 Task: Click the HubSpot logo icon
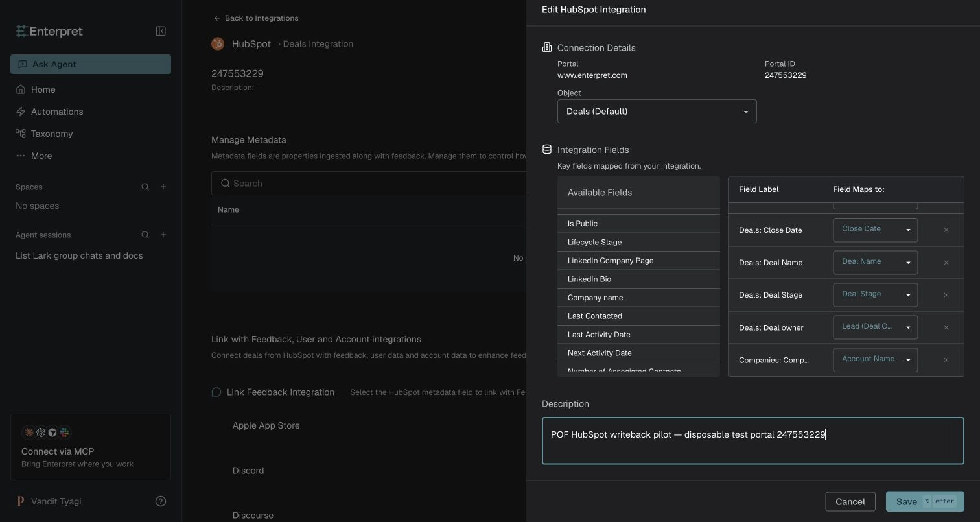coord(218,43)
